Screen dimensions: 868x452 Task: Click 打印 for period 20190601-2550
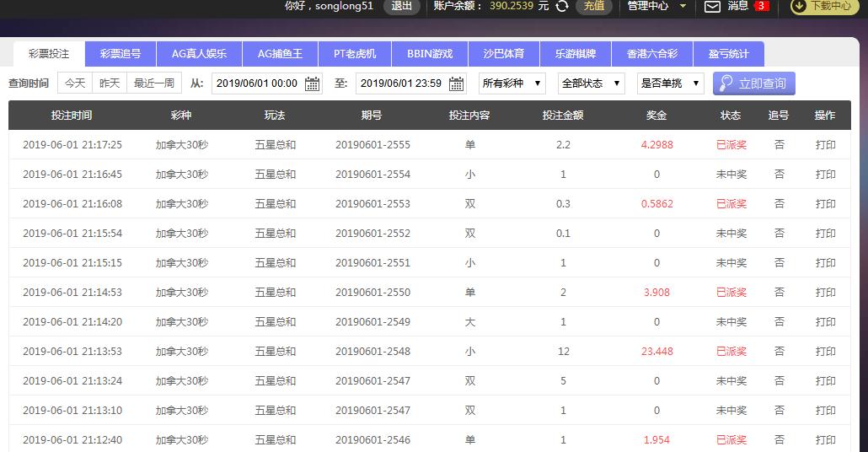[x=825, y=293]
